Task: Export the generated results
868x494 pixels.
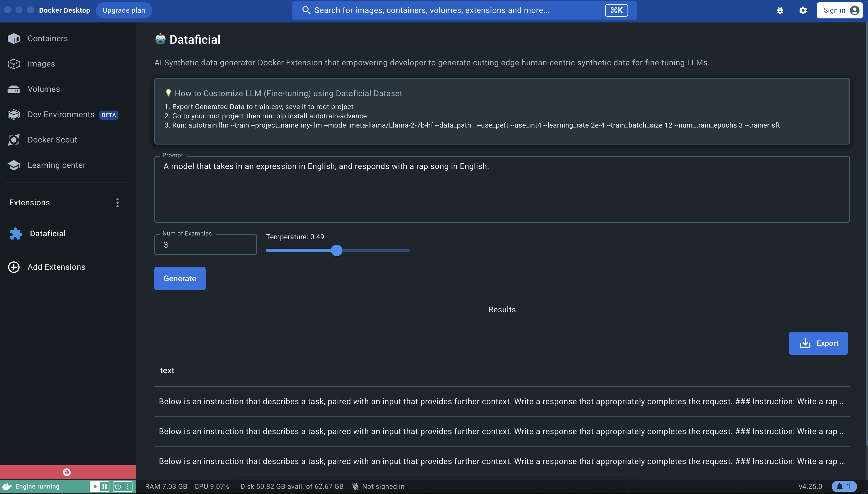Action: [x=818, y=343]
